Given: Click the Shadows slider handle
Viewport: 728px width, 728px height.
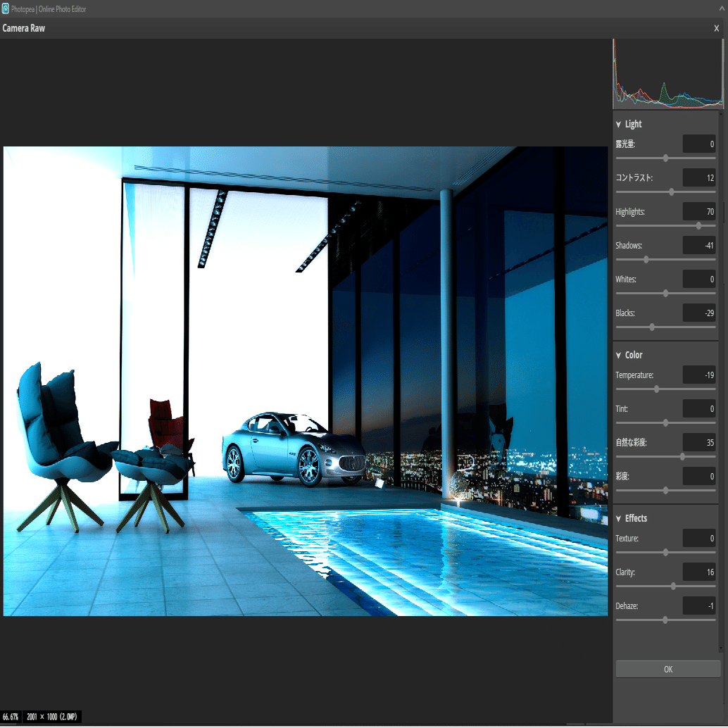Looking at the screenshot, I should 646,260.
